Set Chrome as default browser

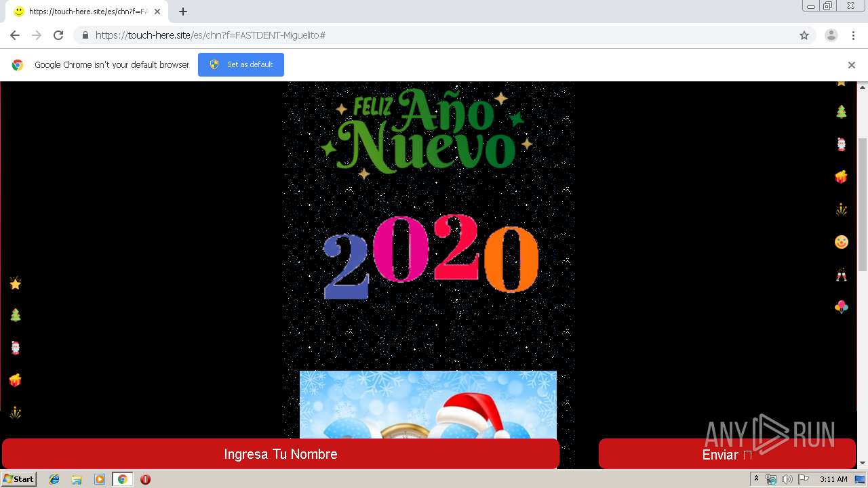pos(241,64)
